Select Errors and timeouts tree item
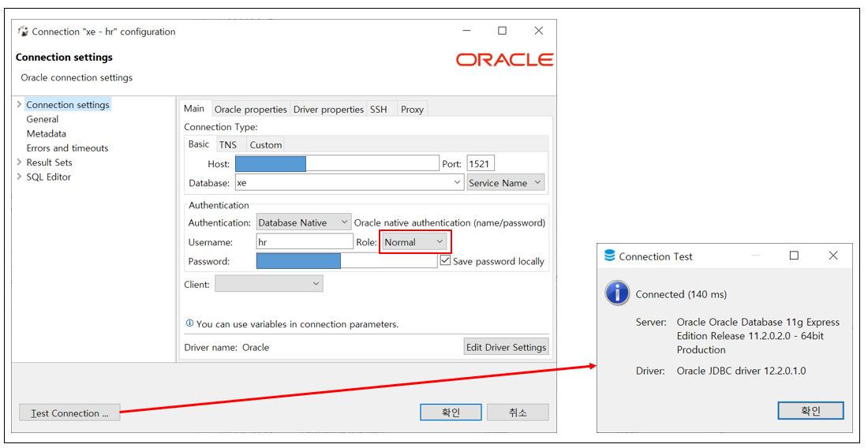 click(x=68, y=147)
